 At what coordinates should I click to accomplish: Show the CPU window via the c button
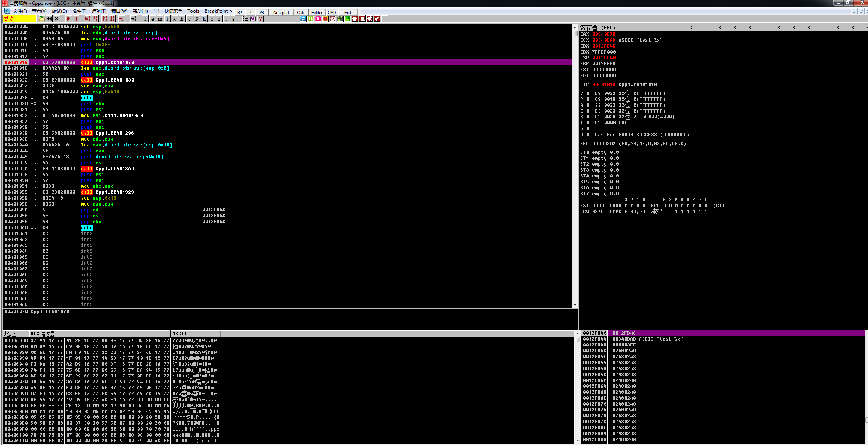pyautogui.click(x=190, y=19)
